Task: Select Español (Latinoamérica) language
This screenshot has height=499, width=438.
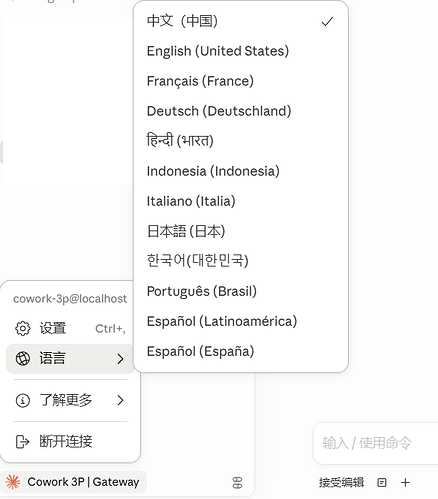Action: tap(241, 321)
